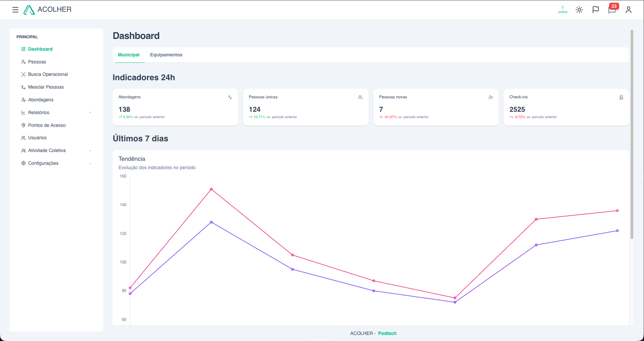Click the 5.34% trend text

pyautogui.click(x=128, y=117)
